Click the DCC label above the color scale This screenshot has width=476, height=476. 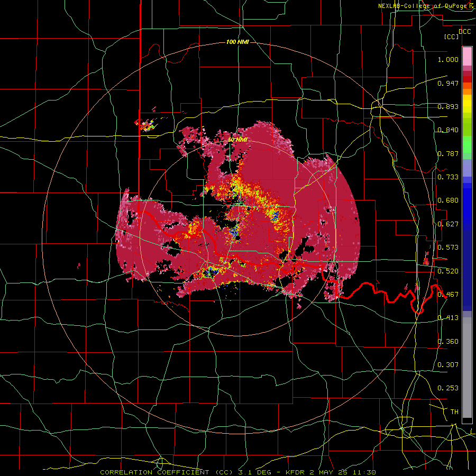click(x=464, y=32)
